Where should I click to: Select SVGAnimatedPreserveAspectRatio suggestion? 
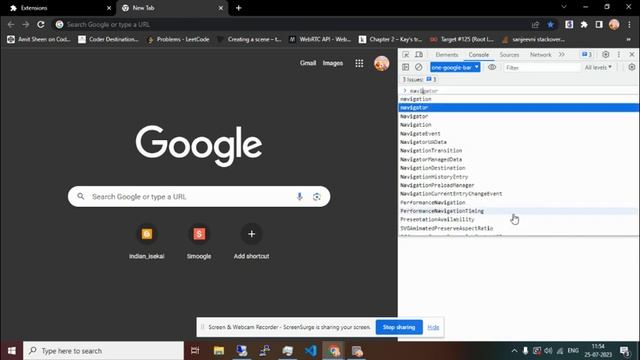(x=518, y=228)
